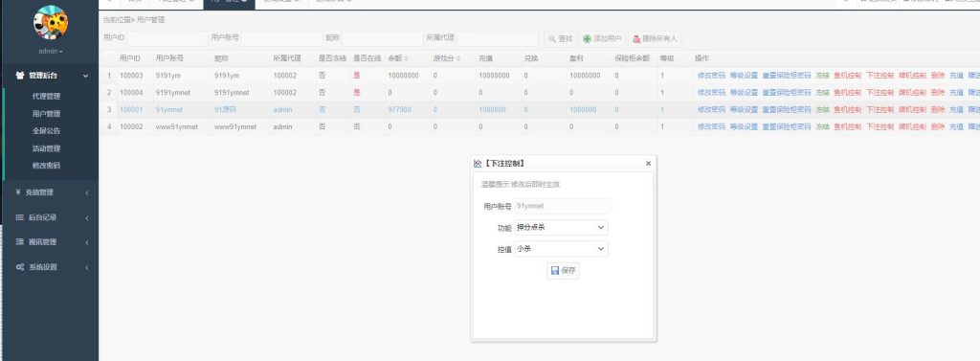Click 充值 link for user 91ymnet

tap(956, 109)
